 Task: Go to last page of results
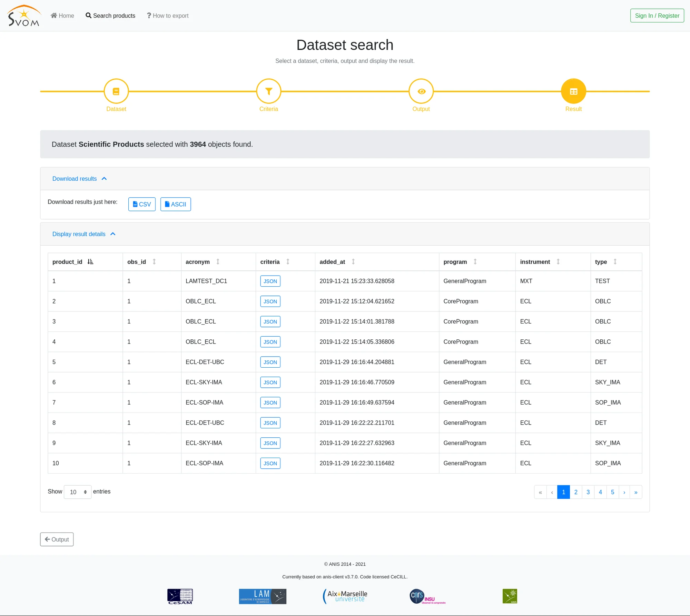[x=636, y=492]
